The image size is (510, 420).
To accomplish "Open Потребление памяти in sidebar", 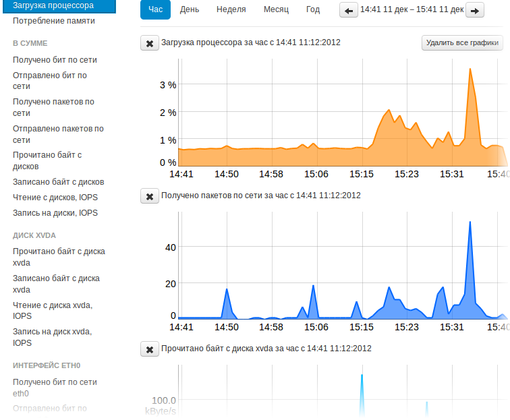I will [x=54, y=21].
